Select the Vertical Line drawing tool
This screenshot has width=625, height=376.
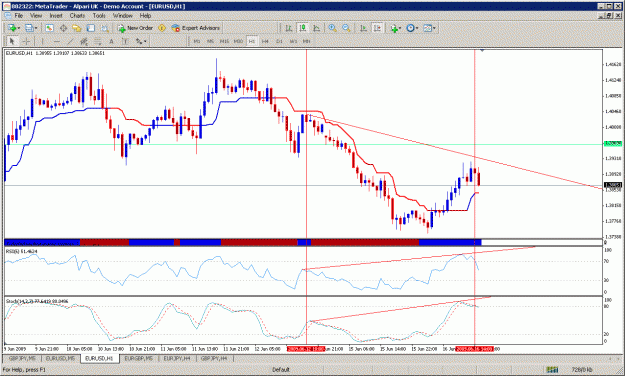click(43, 41)
